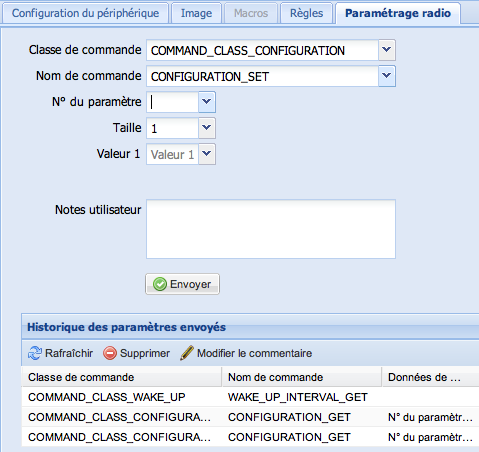Click the Valeur 1 input field
The image size is (479, 452).
point(172,154)
